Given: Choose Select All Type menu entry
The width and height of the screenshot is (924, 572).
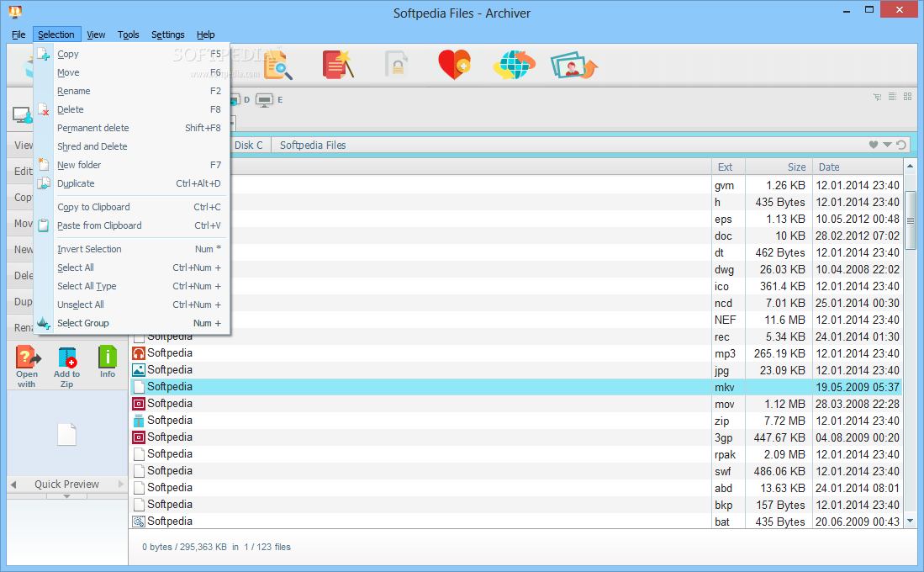Looking at the screenshot, I should tap(131, 286).
